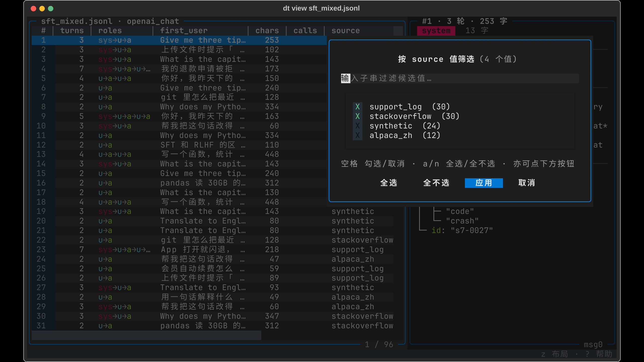Toggle the stackoverflow checkbox
This screenshot has height=362, width=644.
click(x=357, y=116)
